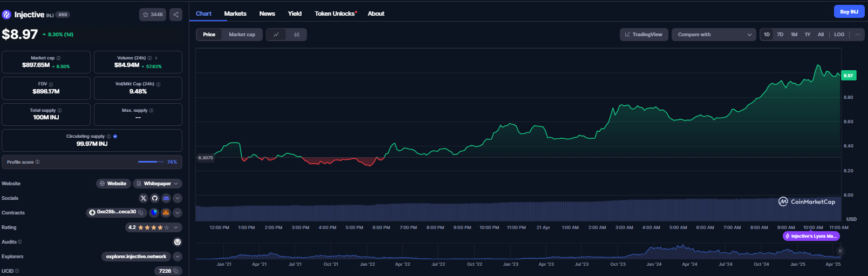Copy the UCID 7226 value
868x276 pixels.
(176, 271)
